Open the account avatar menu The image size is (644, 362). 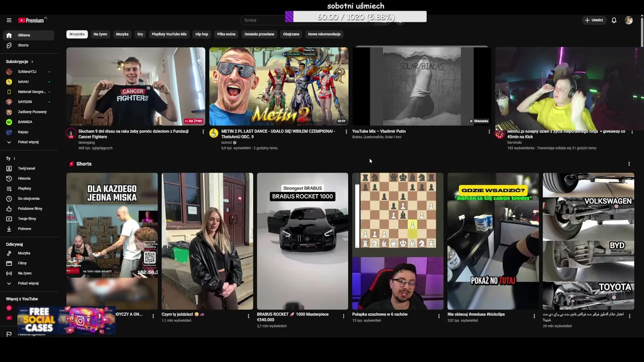(x=628, y=20)
